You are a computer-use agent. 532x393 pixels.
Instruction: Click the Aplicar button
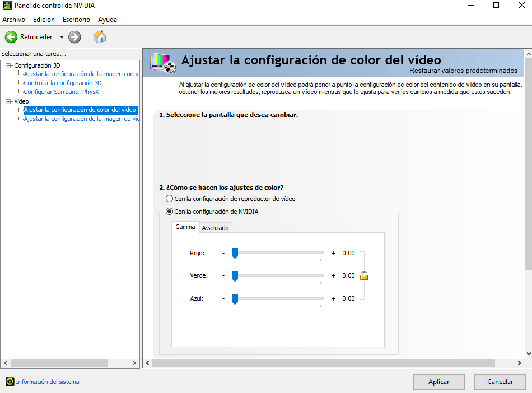438,382
